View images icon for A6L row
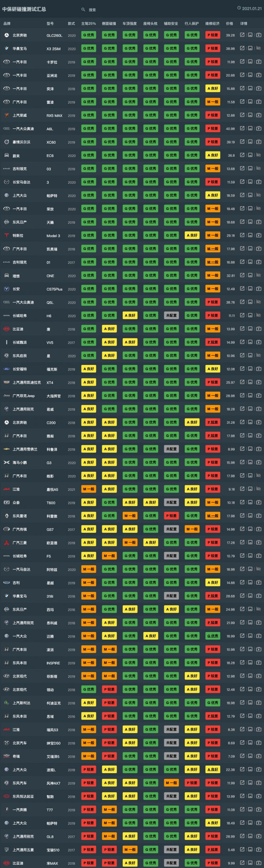 point(250,129)
